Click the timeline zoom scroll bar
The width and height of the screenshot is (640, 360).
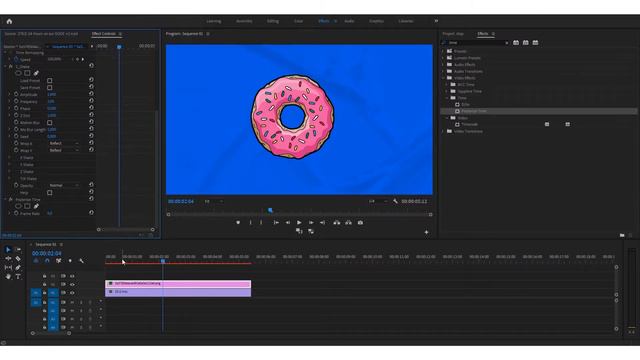click(x=51, y=333)
